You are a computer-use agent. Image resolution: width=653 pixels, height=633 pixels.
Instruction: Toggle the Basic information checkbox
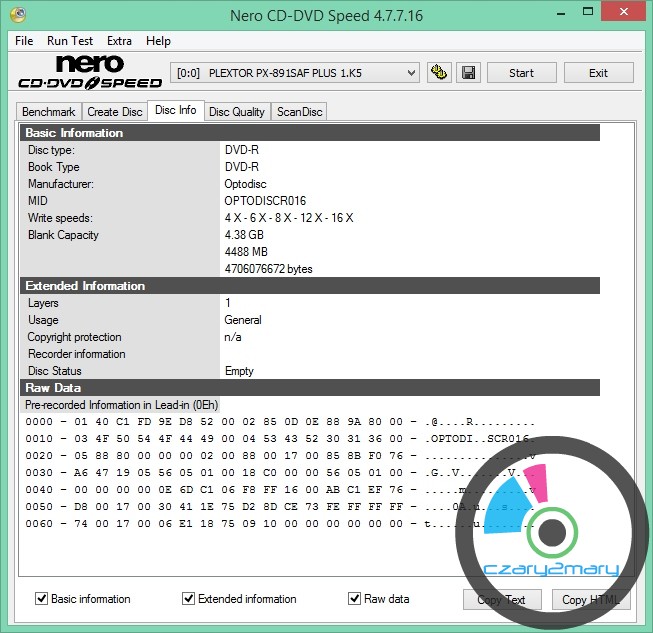coord(42,599)
